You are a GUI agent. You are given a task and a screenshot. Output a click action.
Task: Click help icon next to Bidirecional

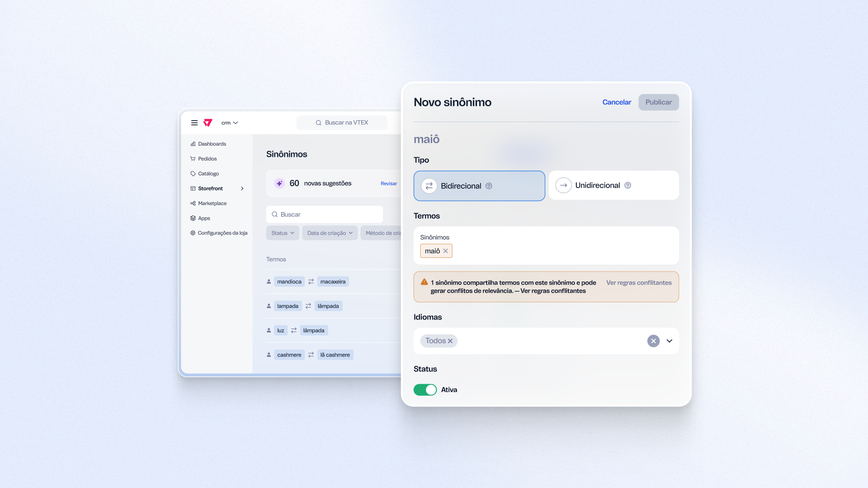click(x=489, y=186)
